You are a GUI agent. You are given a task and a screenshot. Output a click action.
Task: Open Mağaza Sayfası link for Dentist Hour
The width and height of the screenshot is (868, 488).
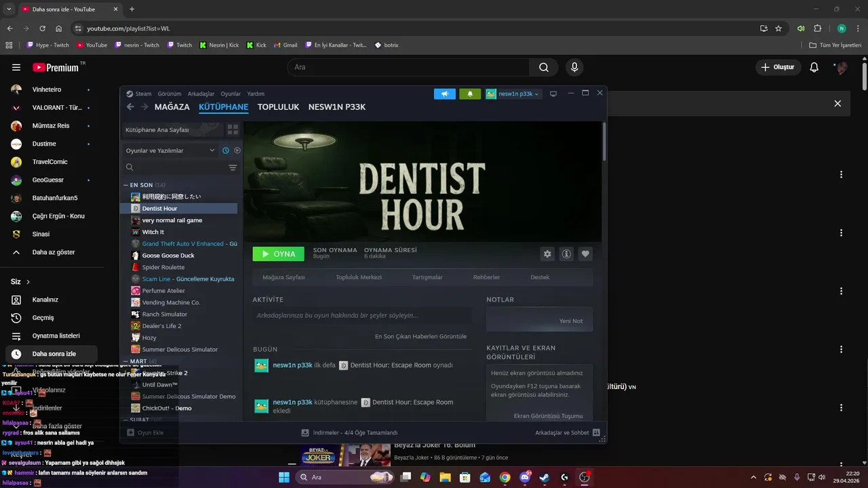point(283,277)
